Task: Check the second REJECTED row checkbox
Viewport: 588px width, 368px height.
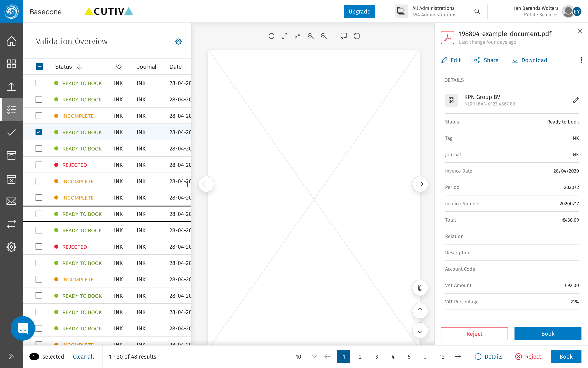Action: pos(39,247)
